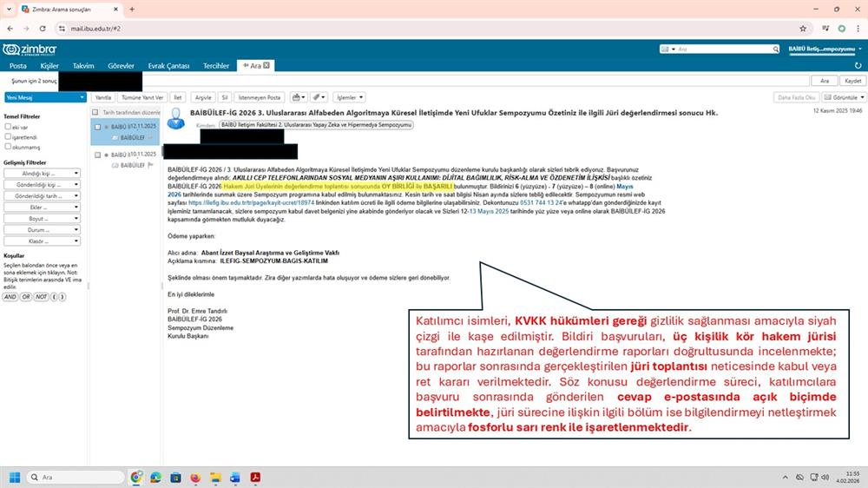Screen dimensions: 868x488
Task: Tick the 'işaretlendi' filter checkbox
Action: [8, 136]
